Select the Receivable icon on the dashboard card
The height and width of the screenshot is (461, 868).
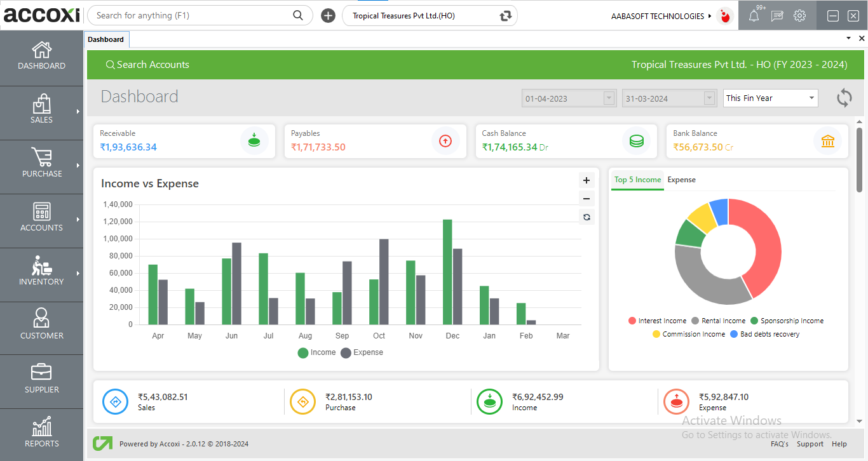click(254, 141)
